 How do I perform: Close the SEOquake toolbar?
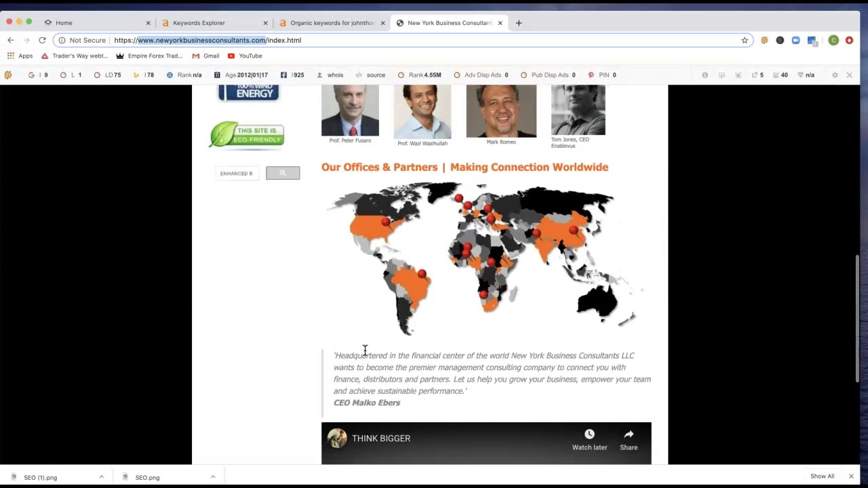(849, 75)
